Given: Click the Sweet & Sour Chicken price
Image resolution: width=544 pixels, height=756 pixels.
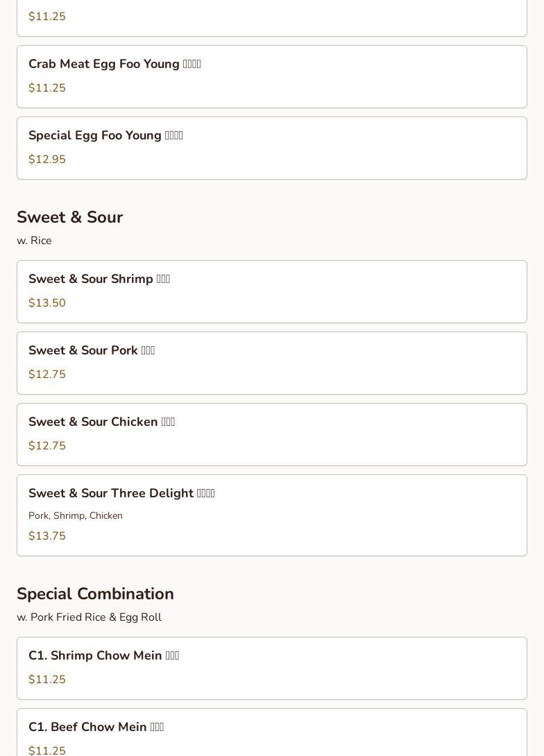Looking at the screenshot, I should point(47,446).
